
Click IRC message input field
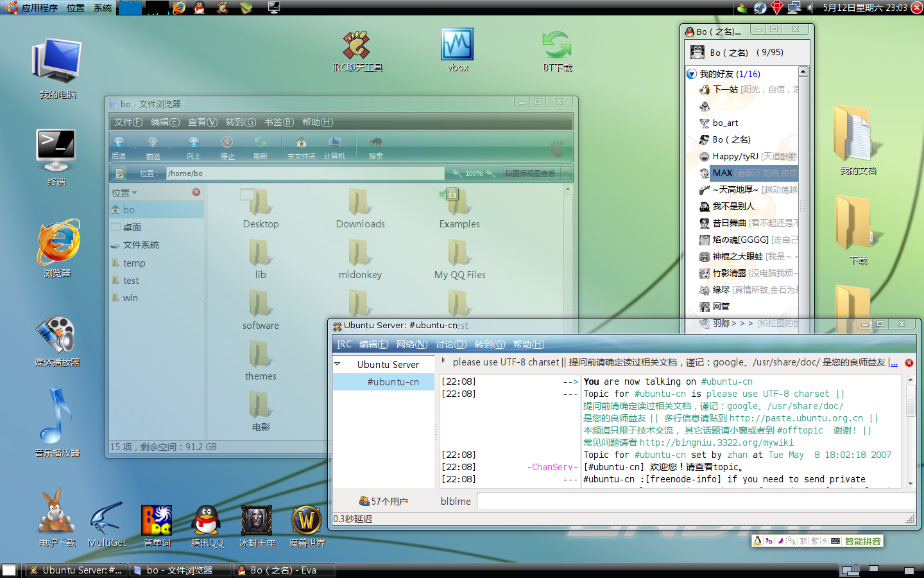(696, 502)
